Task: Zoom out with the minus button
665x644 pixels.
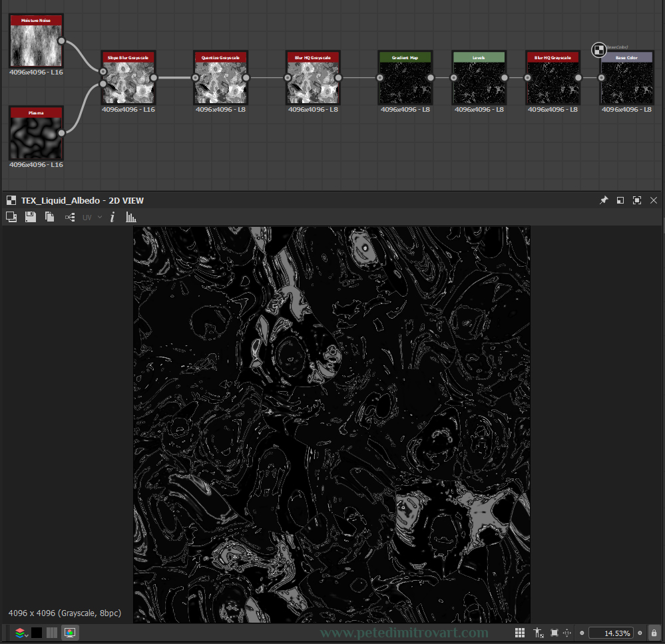Action: [582, 633]
